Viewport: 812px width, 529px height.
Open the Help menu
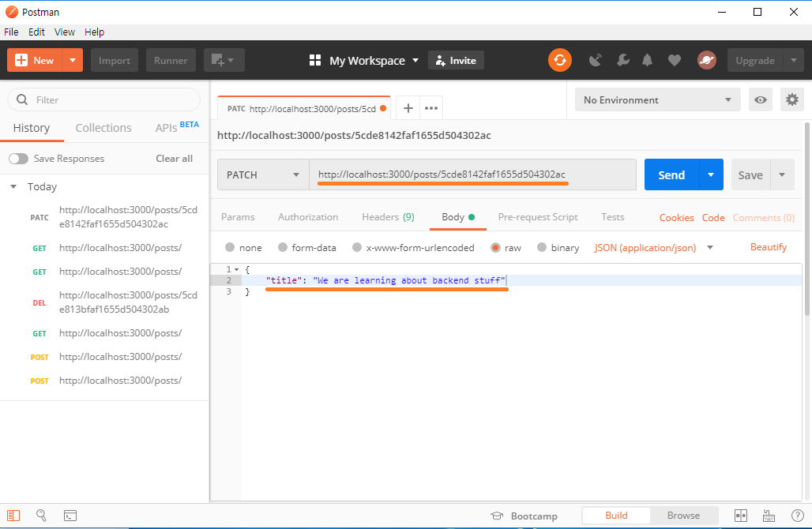pyautogui.click(x=94, y=32)
